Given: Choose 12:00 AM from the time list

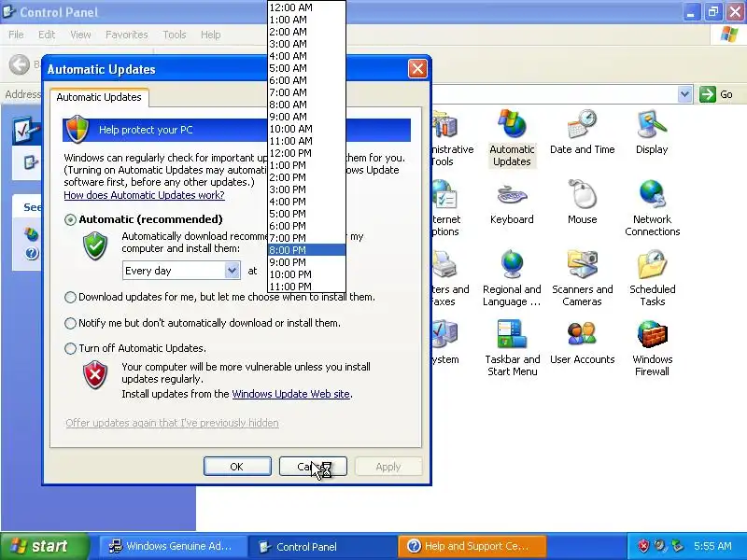Looking at the screenshot, I should pos(307,7).
